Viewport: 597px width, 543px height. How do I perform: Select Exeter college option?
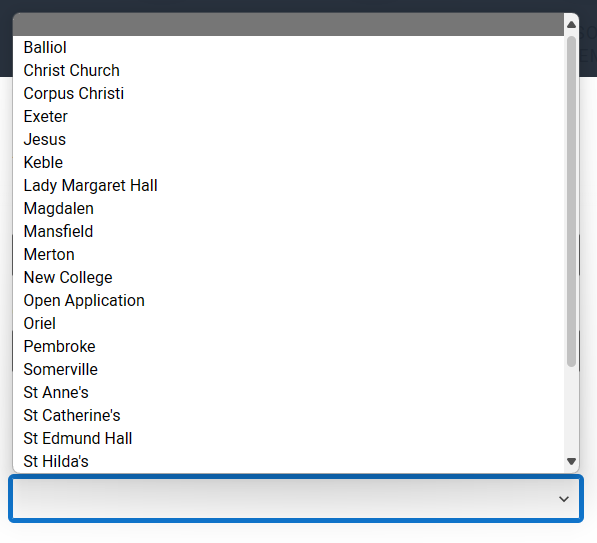[x=288, y=117]
